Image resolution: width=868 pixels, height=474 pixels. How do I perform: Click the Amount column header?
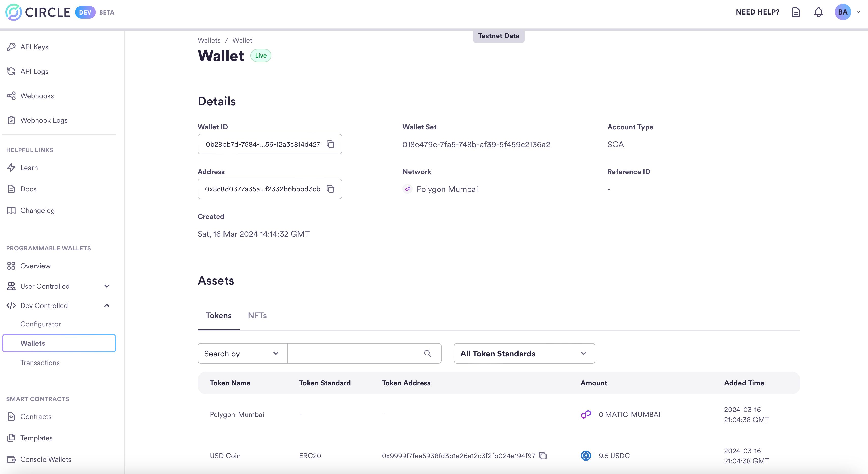tap(594, 383)
